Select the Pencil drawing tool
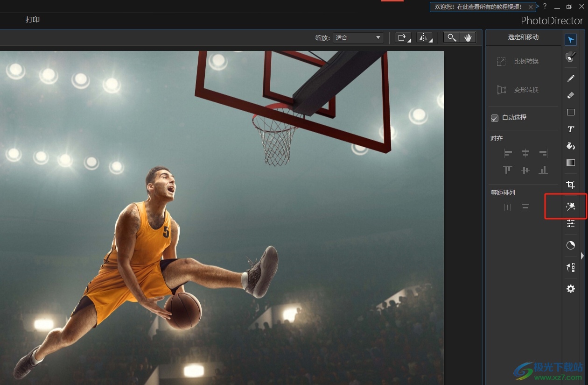The image size is (588, 385). tap(570, 78)
